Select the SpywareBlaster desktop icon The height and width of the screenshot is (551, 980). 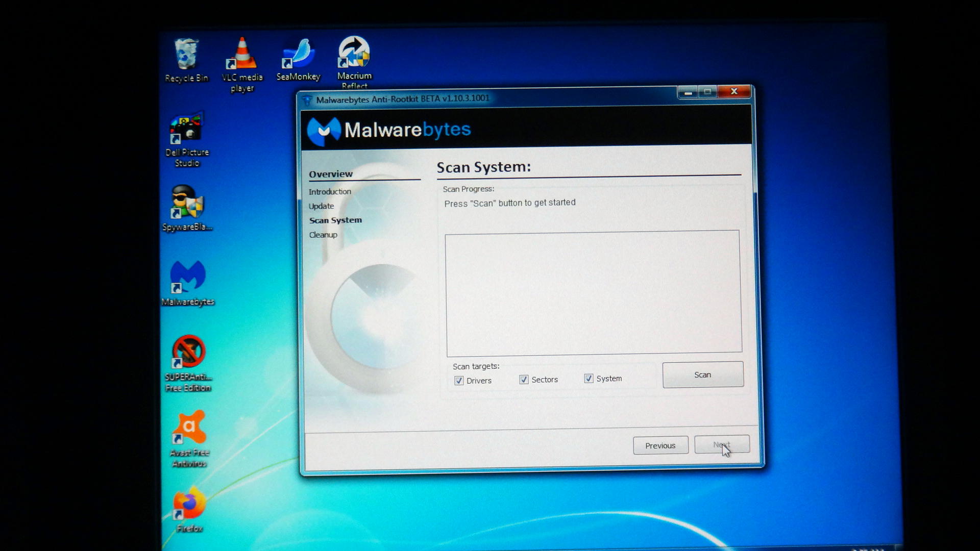tap(187, 209)
